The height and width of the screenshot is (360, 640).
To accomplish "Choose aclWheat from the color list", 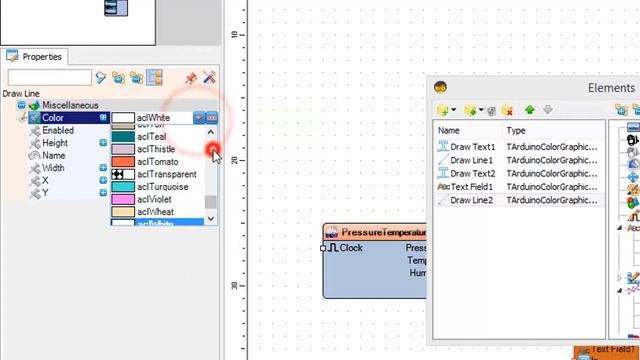I will point(158,212).
